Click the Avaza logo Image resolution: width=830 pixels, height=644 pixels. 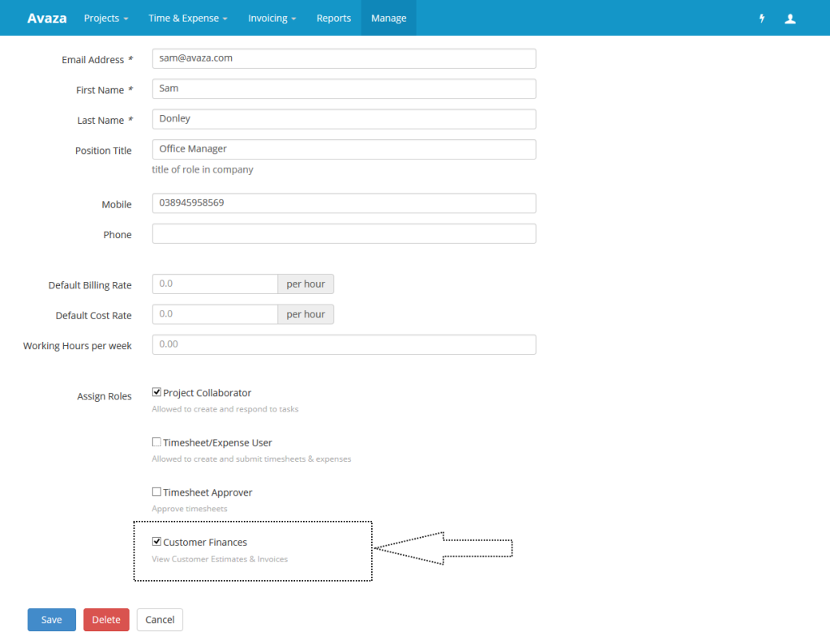click(x=46, y=18)
